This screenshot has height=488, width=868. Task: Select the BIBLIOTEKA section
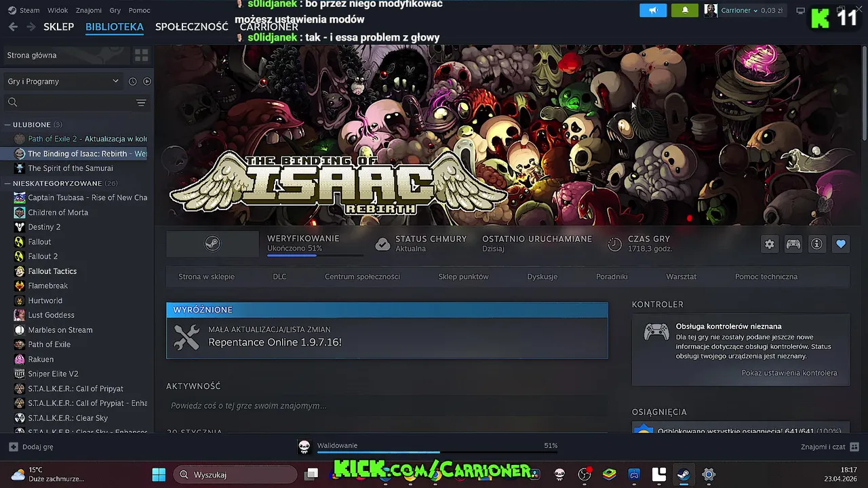point(115,26)
